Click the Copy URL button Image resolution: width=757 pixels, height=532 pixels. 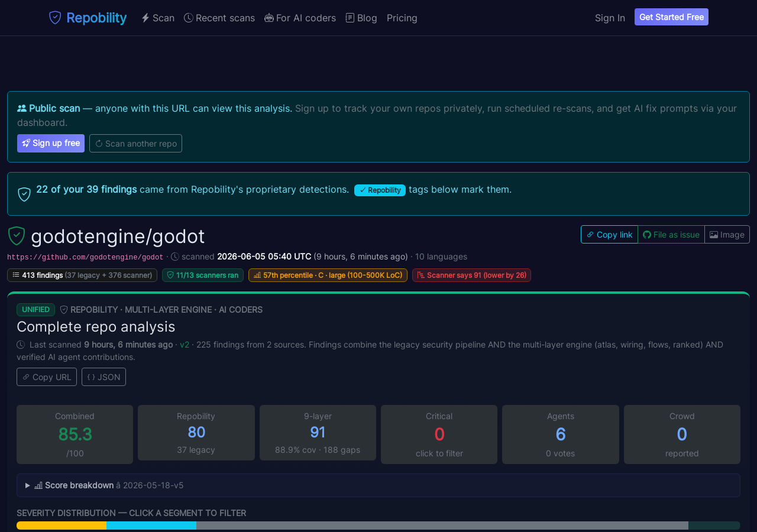[x=47, y=377]
